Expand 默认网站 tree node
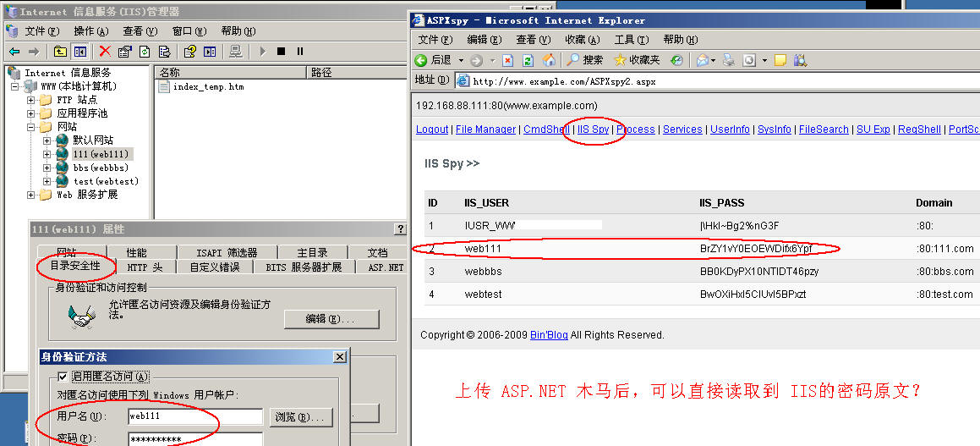Screen dimensions: 980x446 47,140
